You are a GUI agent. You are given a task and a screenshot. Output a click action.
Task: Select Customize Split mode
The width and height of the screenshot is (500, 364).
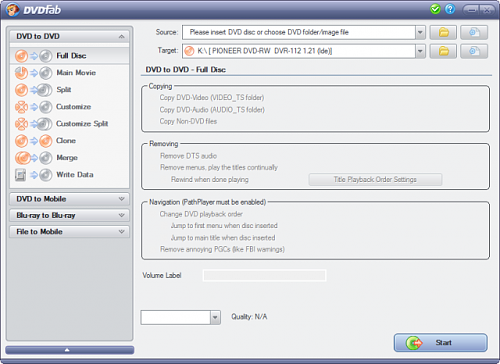point(70,124)
